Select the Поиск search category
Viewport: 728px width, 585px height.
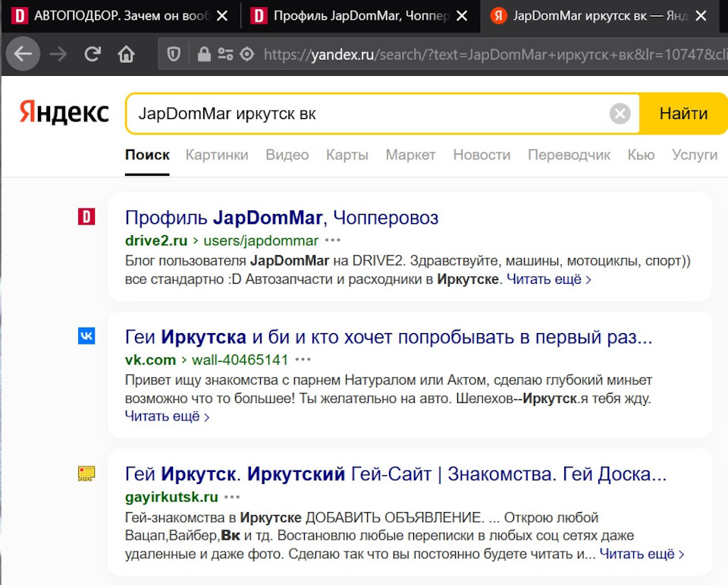point(147,155)
